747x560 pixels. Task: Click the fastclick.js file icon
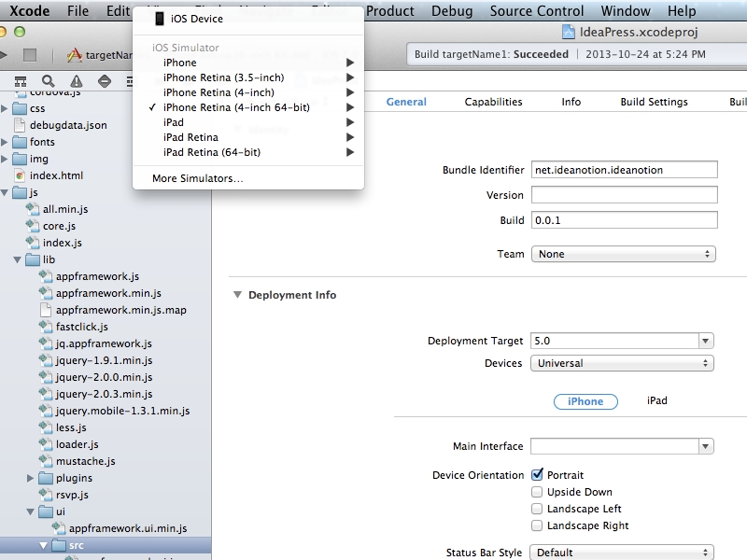click(45, 327)
